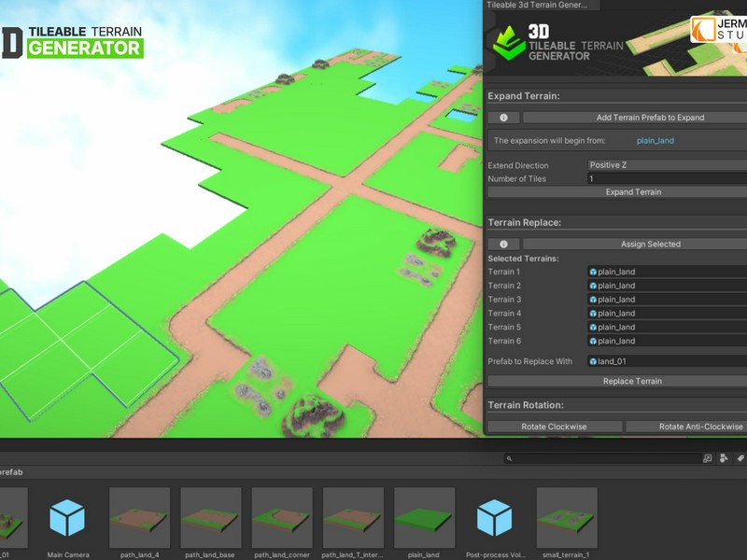Select the Terrain 5 plain_land object field
Screen dimensions: 747x560
tap(667, 328)
